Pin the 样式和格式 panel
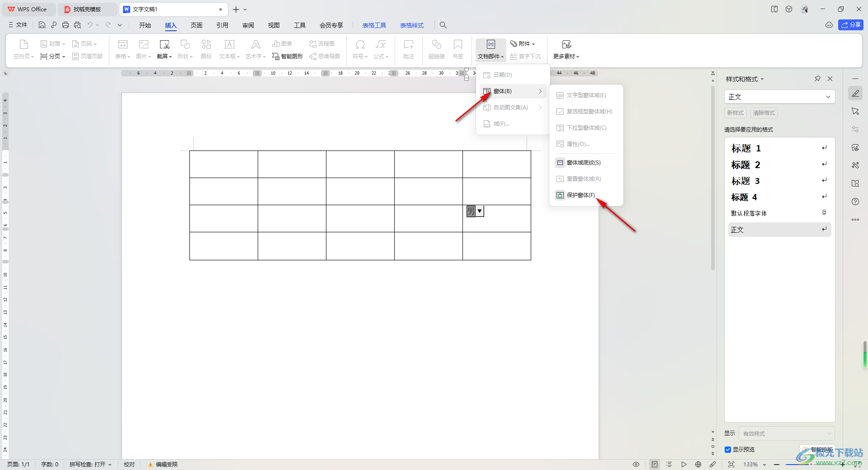 click(x=817, y=79)
